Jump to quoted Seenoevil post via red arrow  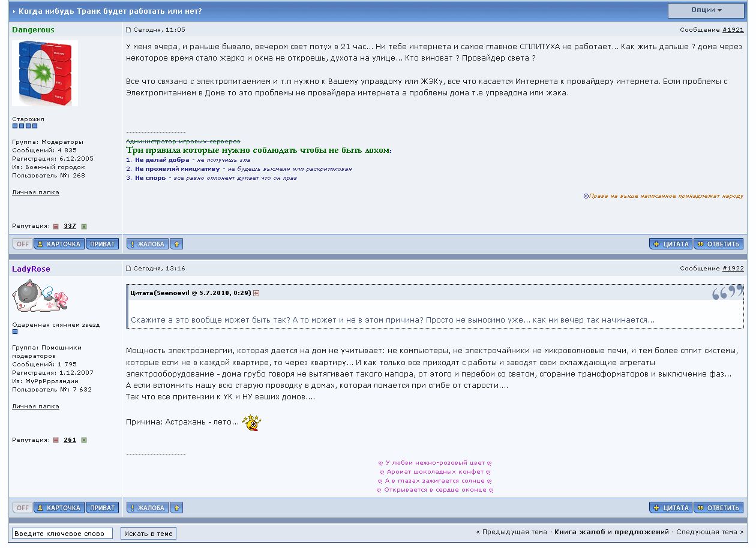pyautogui.click(x=256, y=293)
